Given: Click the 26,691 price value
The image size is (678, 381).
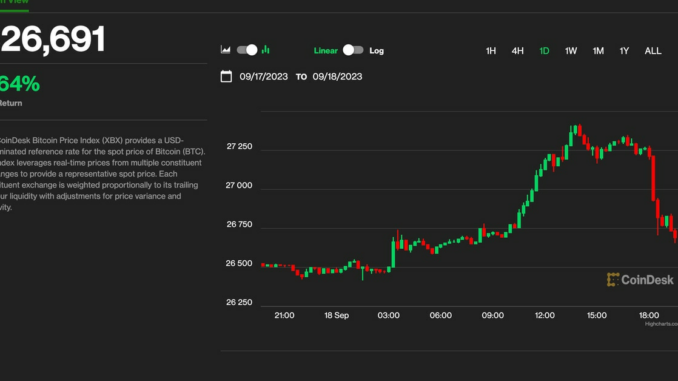Looking at the screenshot, I should tap(53, 39).
